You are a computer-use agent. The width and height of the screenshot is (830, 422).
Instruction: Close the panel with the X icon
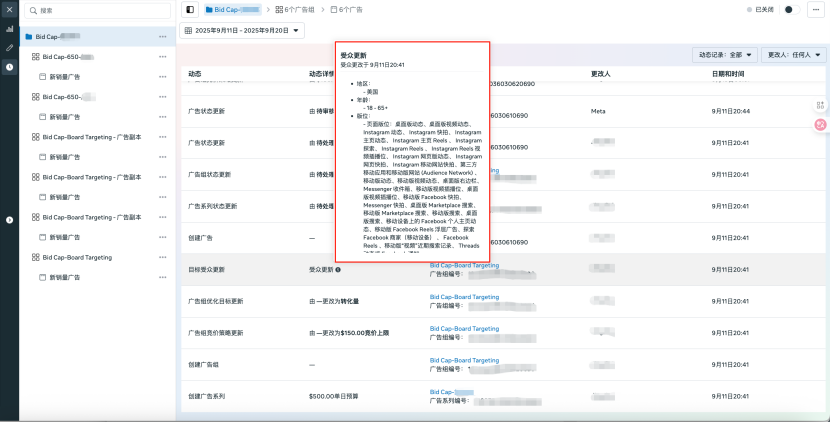(10, 10)
